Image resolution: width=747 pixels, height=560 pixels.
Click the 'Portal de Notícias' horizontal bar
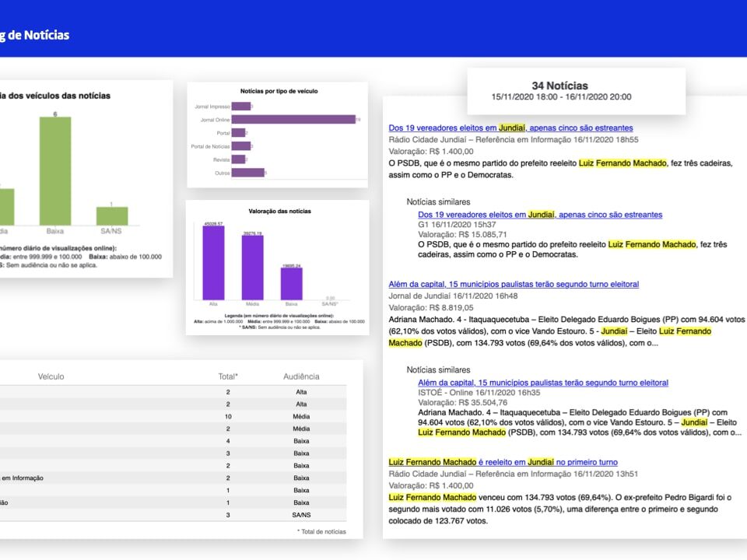[240, 146]
